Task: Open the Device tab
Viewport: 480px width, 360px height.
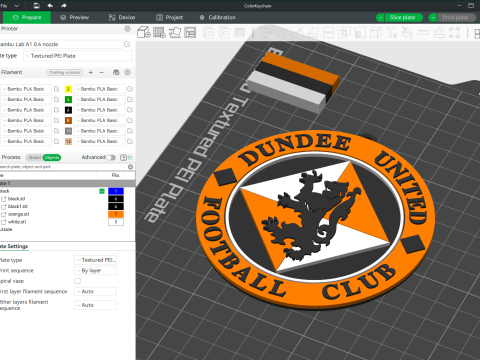Action: (x=122, y=17)
